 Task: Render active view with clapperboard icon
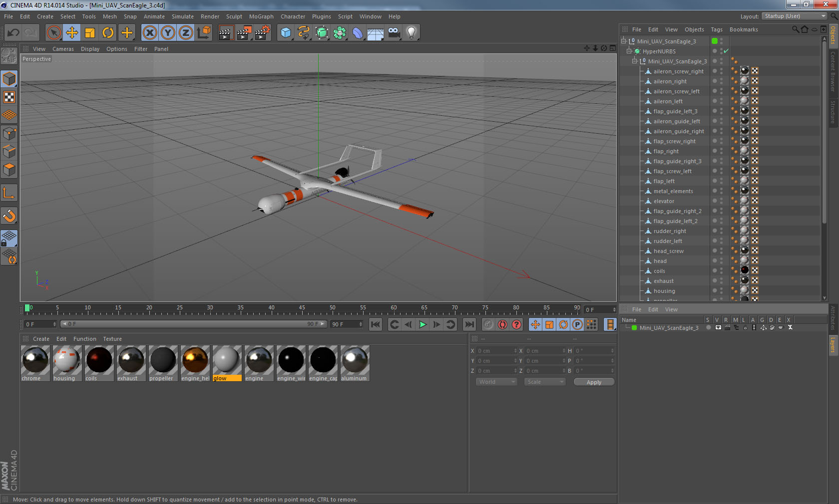(x=226, y=33)
